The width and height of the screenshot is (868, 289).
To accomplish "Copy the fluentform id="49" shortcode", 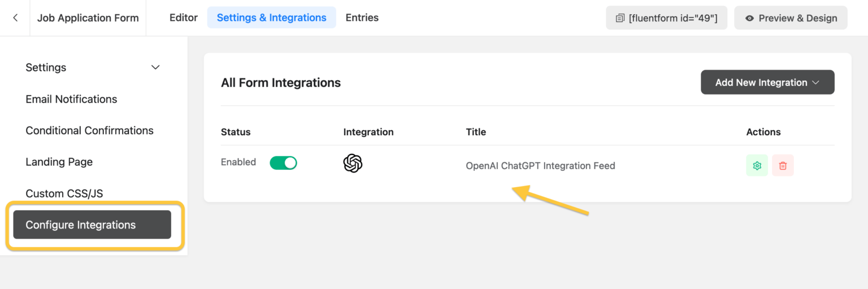I will pos(672,18).
